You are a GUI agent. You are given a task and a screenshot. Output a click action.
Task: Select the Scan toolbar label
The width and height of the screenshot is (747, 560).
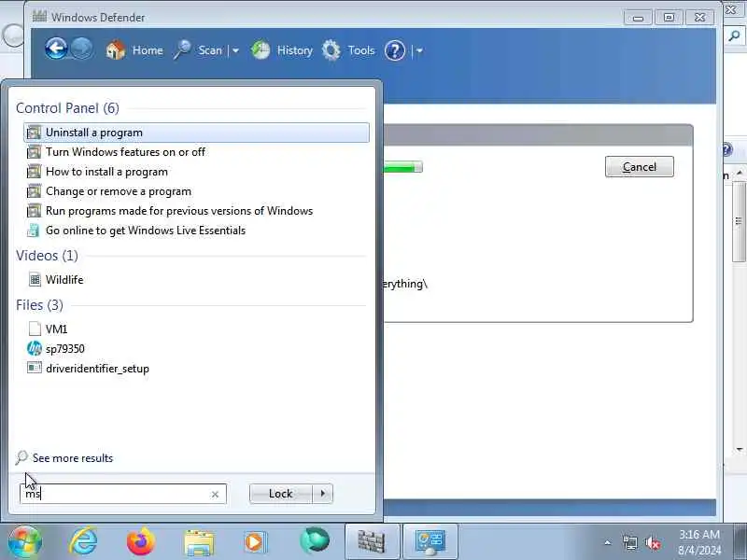209,50
